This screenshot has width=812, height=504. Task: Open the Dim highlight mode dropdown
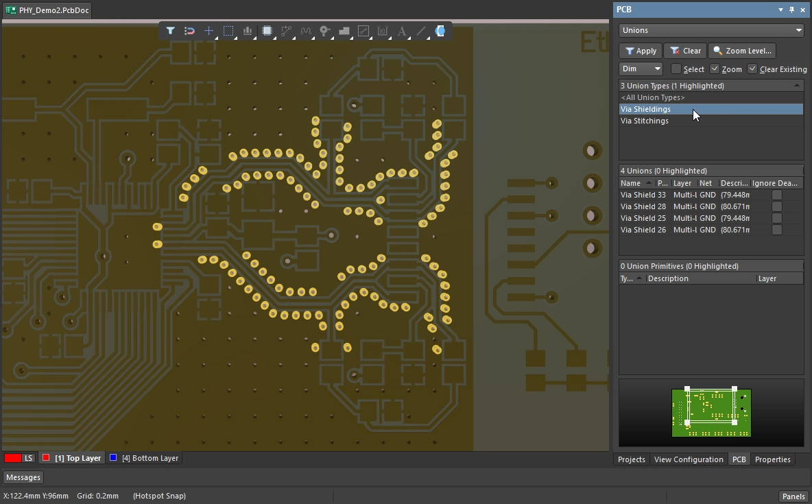[x=641, y=69]
